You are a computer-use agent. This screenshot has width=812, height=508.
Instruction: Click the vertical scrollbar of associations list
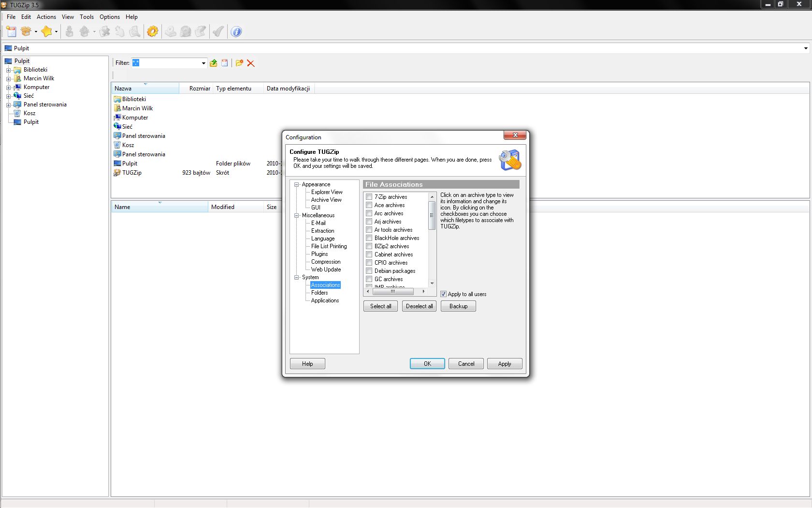pyautogui.click(x=432, y=240)
